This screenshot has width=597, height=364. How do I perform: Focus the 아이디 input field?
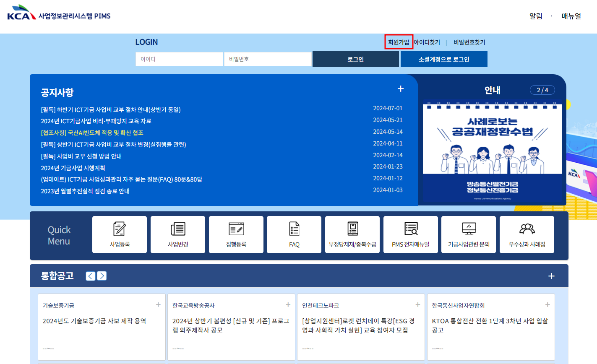pos(179,59)
